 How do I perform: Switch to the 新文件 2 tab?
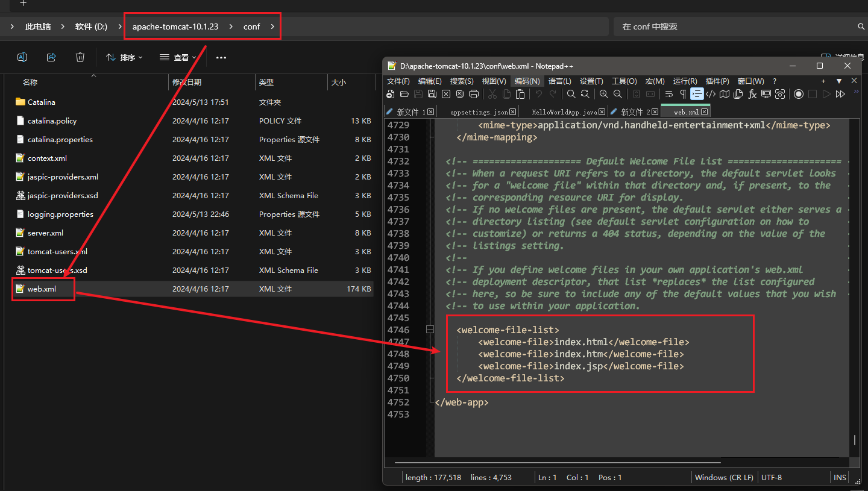635,111
